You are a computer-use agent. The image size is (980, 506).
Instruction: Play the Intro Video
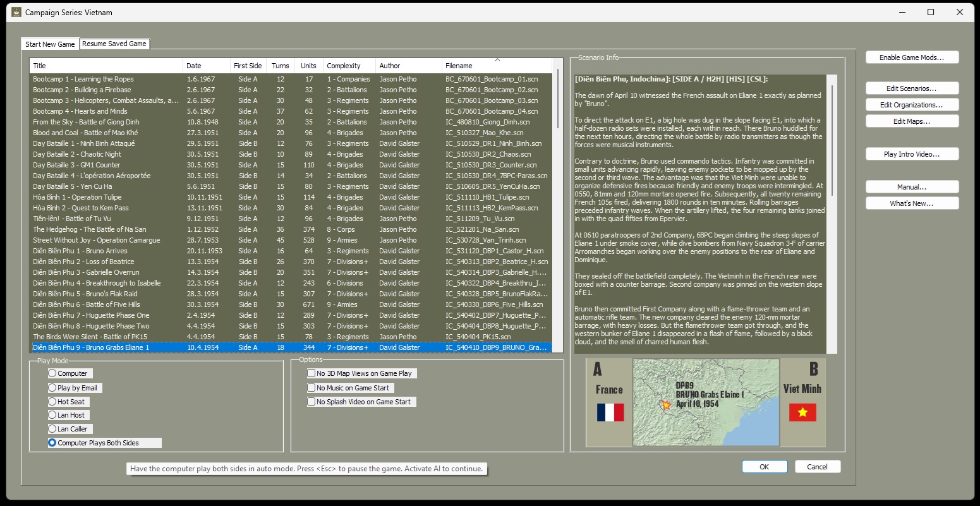pyautogui.click(x=912, y=154)
